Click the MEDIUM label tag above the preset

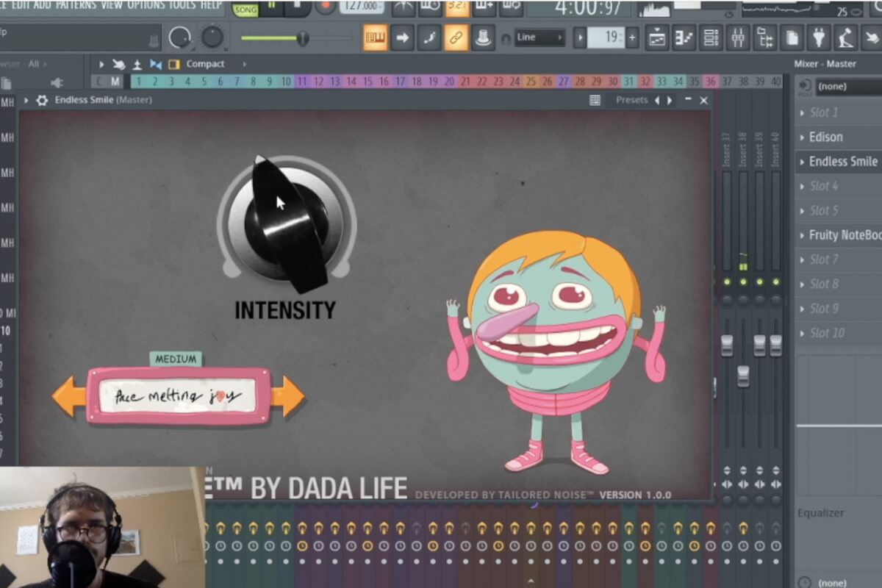pos(176,359)
